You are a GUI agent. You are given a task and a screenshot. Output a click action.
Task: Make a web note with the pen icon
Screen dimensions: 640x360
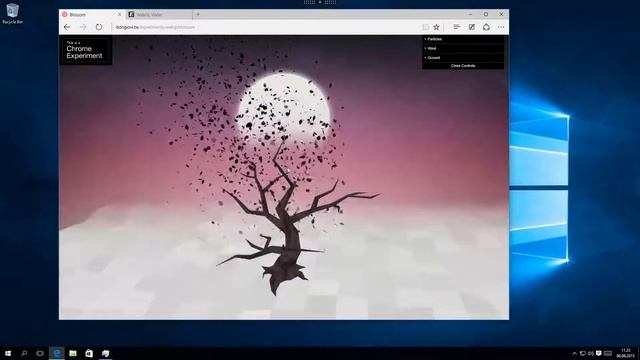click(471, 27)
